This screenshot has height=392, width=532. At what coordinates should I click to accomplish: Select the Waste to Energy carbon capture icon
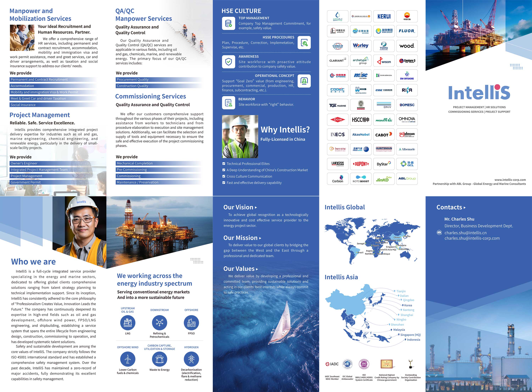tap(159, 359)
